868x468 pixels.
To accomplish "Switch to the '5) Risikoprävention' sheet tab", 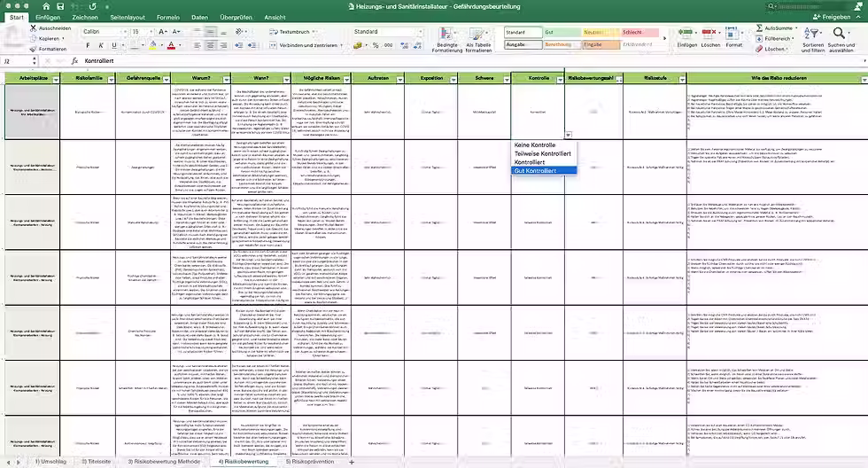I will 310,462.
